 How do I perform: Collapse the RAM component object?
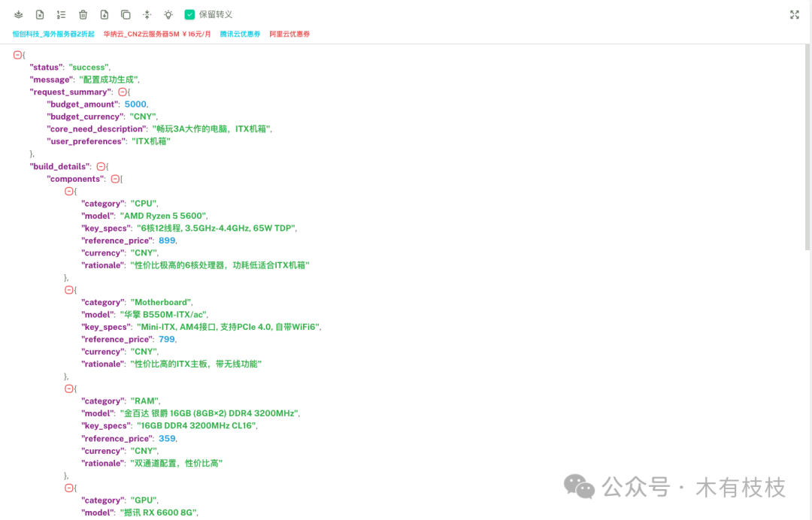[x=68, y=388]
